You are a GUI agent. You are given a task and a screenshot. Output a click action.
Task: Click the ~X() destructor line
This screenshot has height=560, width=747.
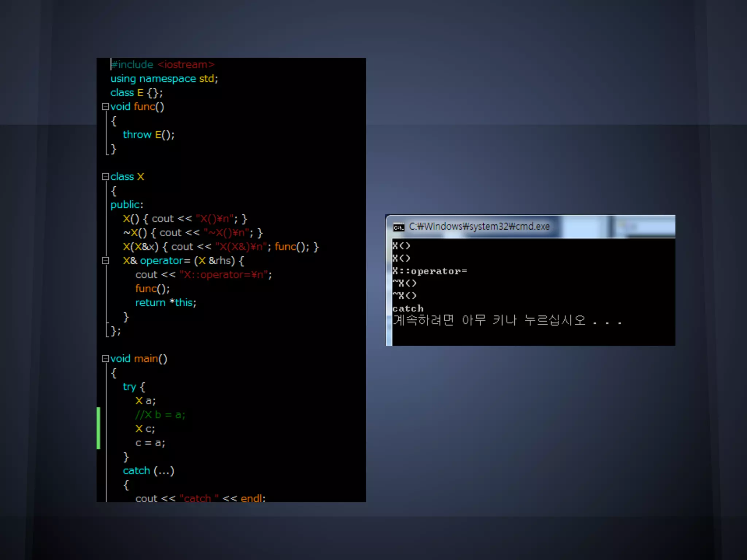click(193, 233)
